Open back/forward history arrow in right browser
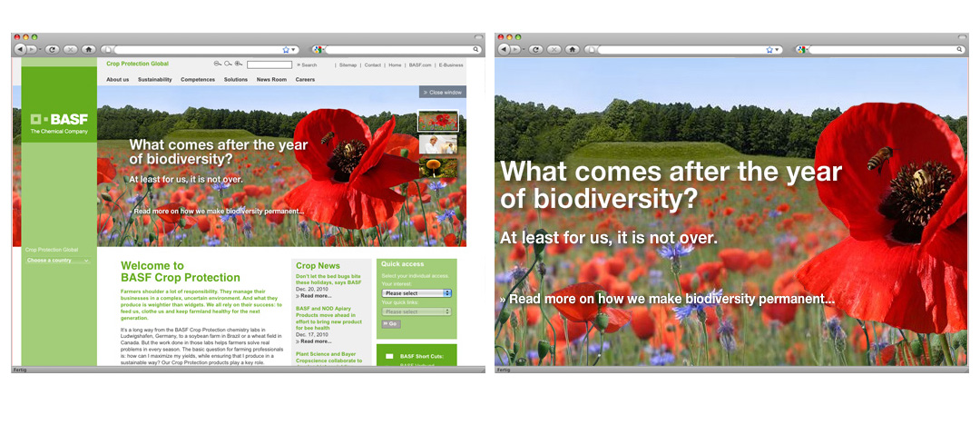Image resolution: width=980 pixels, height=425 pixels. pyautogui.click(x=524, y=49)
